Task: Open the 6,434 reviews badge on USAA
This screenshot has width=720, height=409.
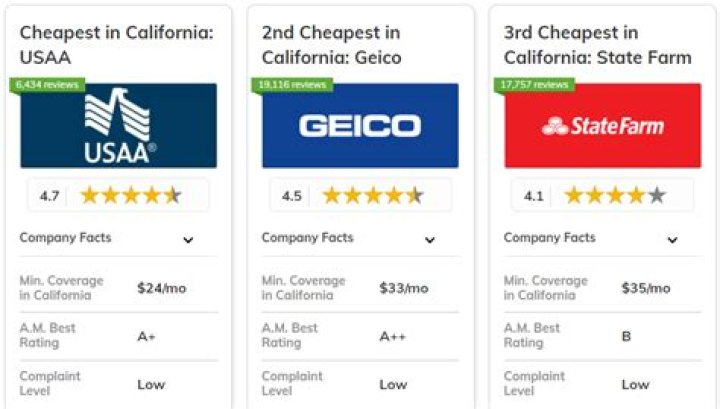Action: [x=47, y=84]
